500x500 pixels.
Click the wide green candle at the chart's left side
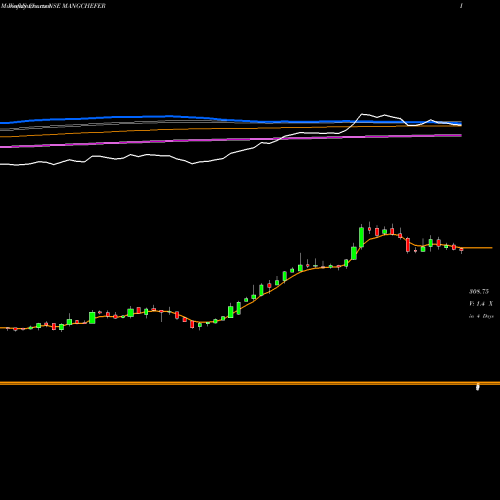point(92,317)
